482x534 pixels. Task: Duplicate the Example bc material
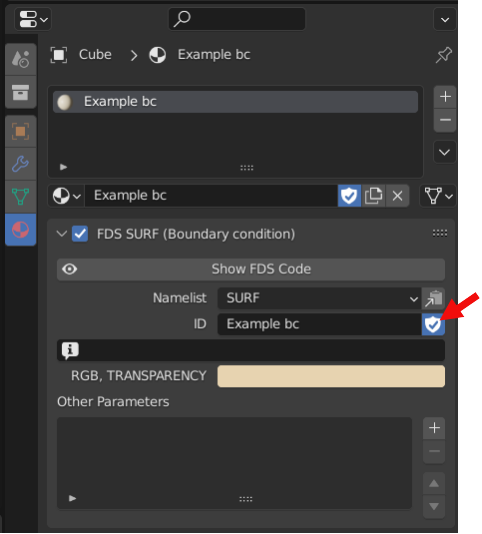[373, 196]
